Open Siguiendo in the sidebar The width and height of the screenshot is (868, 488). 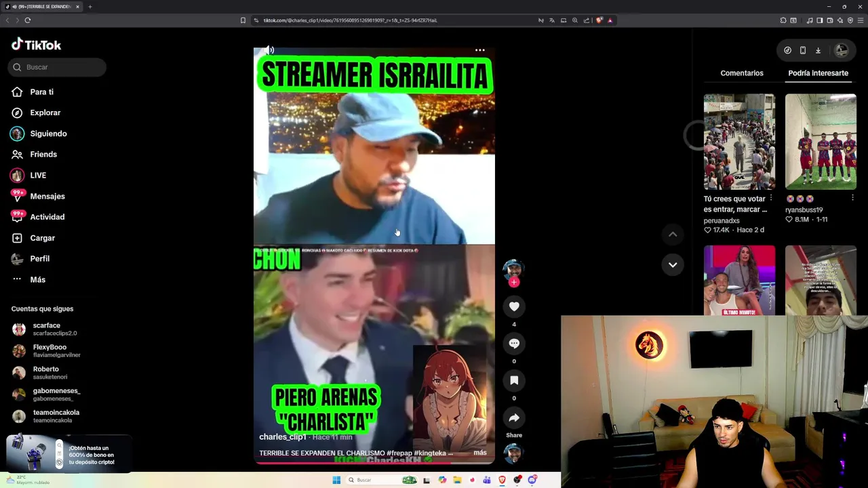tap(48, 134)
